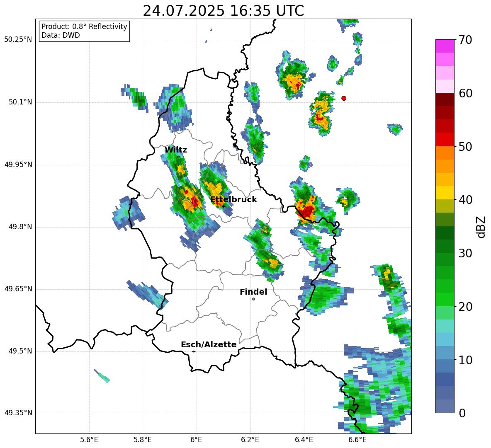Click the Wiltz city label
491x448 pixels.
click(176, 150)
